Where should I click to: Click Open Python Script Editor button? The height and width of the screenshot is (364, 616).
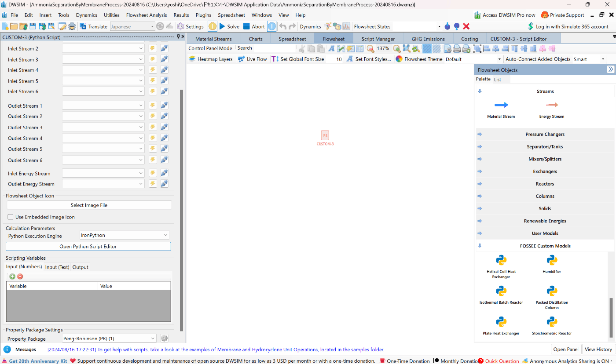(x=88, y=246)
